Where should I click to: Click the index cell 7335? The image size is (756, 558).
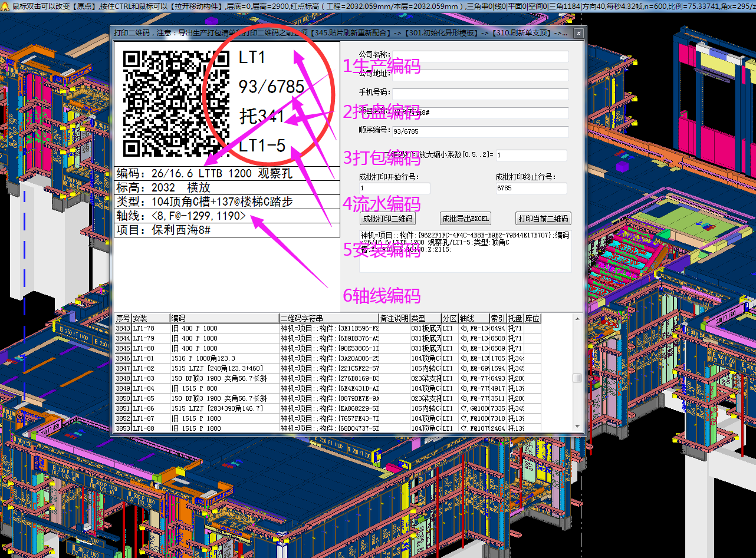498,408
